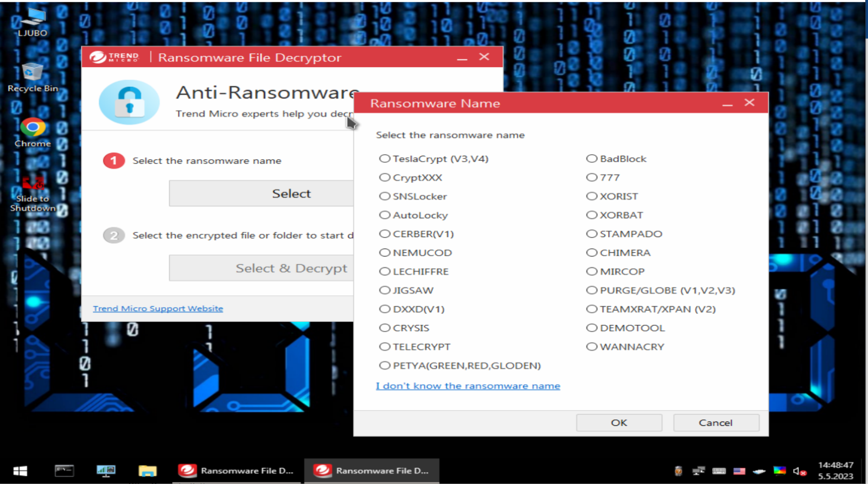Open the clock showing 14:48:47
Viewport: 868px width, 484px height.
(x=835, y=470)
